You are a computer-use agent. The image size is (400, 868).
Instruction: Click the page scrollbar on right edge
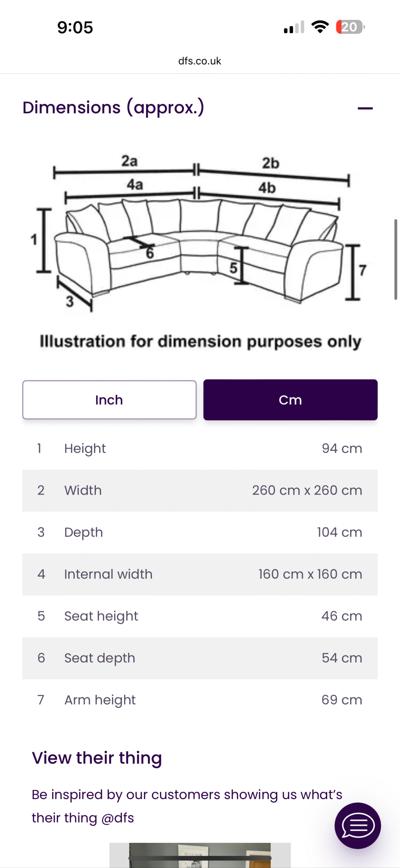click(x=395, y=259)
